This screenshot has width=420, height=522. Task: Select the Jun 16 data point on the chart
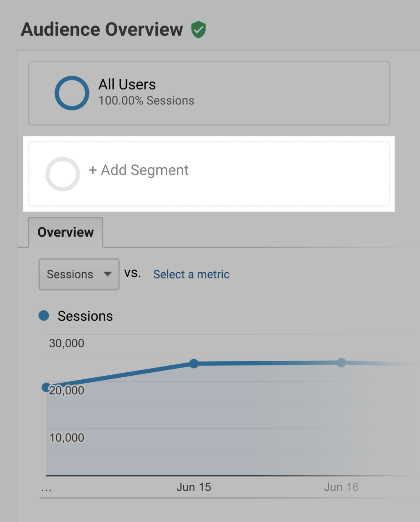point(342,362)
